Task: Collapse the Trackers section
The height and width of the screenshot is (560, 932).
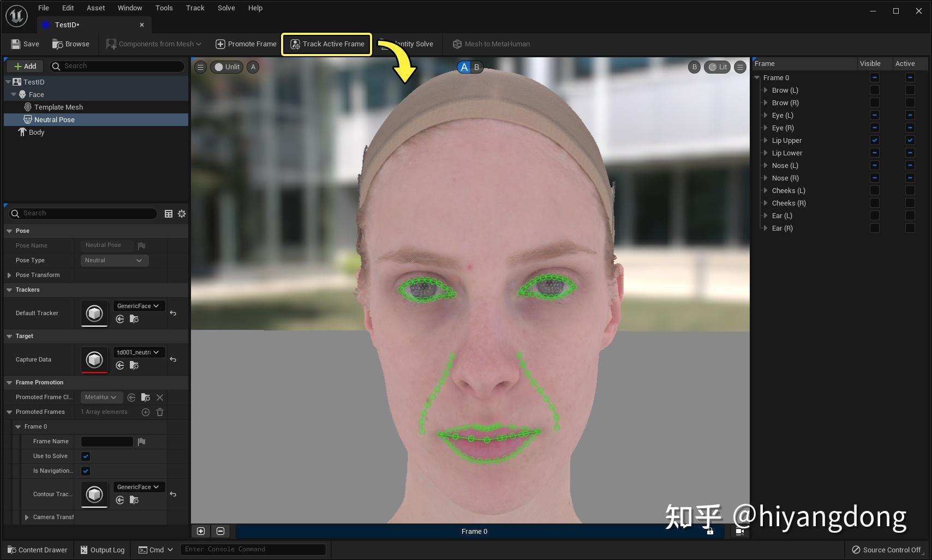Action: click(9, 290)
